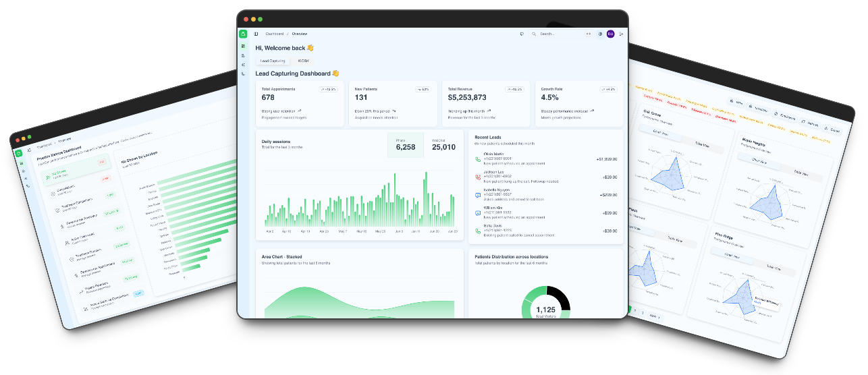Click black segment of patients distribution donut
The image size is (868, 375).
point(562,297)
